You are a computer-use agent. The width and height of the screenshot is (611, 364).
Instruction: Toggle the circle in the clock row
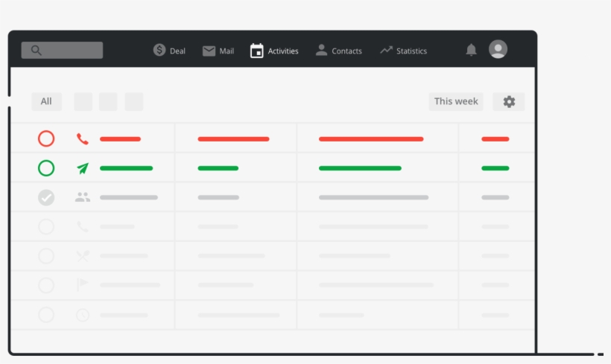tap(46, 315)
